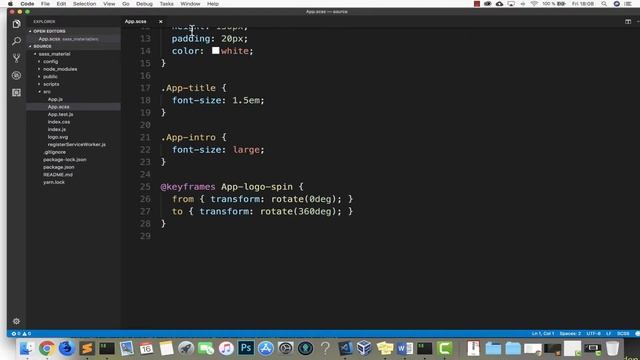The height and width of the screenshot is (360, 640).
Task: Open the Debug menu
Action: pos(144,4)
